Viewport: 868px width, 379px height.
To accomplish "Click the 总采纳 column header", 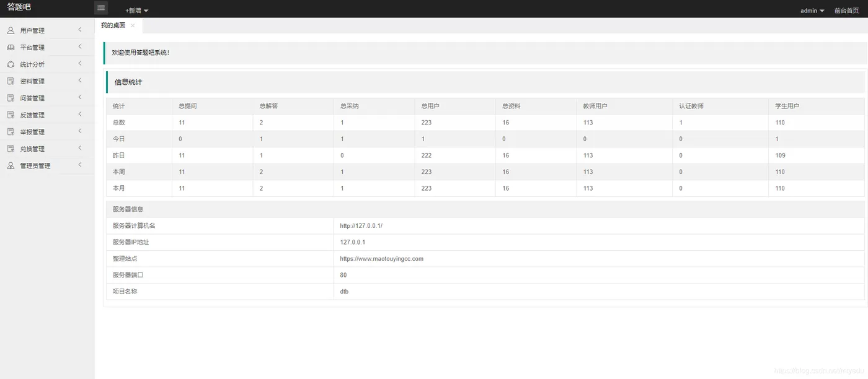I will [350, 106].
